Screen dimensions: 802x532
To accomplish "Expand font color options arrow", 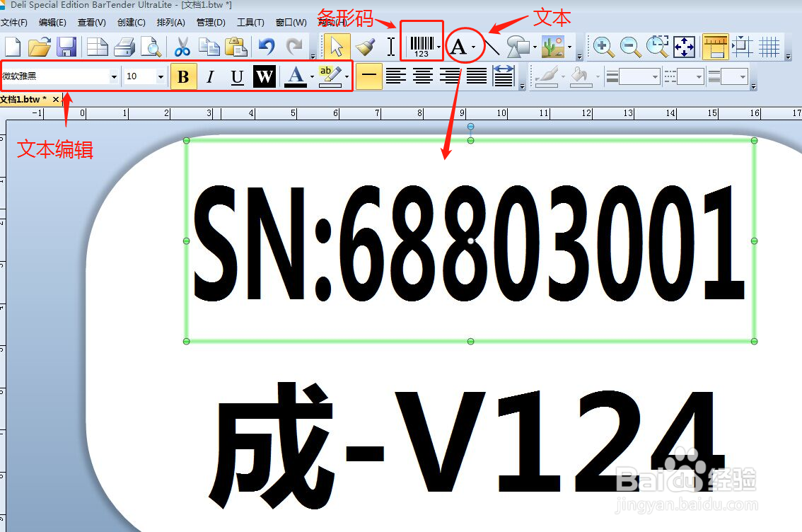I will (312, 76).
